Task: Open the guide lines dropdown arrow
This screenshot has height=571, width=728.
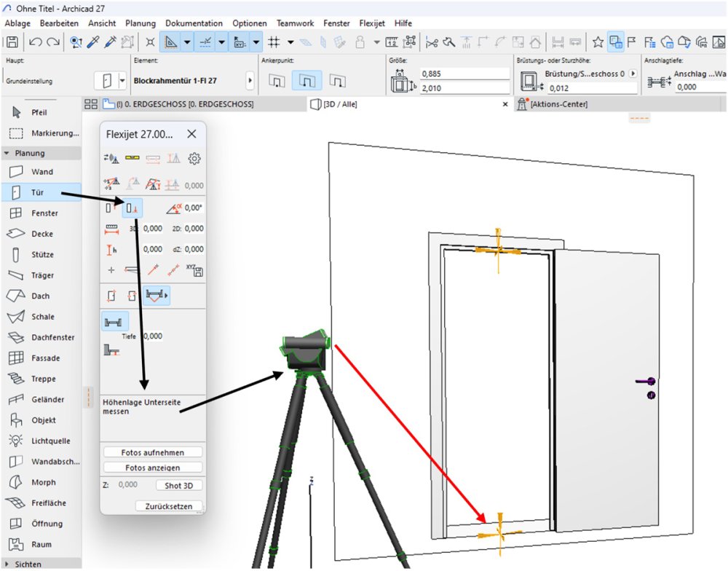Action: click(x=187, y=42)
